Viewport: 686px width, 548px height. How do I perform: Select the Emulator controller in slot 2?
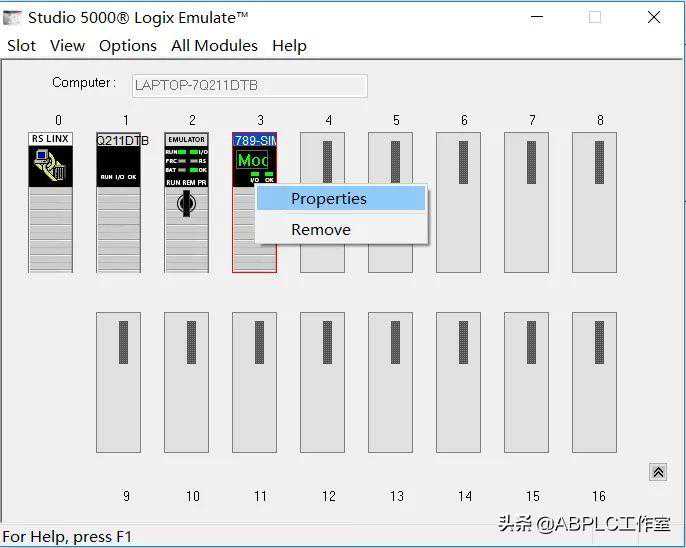(186, 160)
